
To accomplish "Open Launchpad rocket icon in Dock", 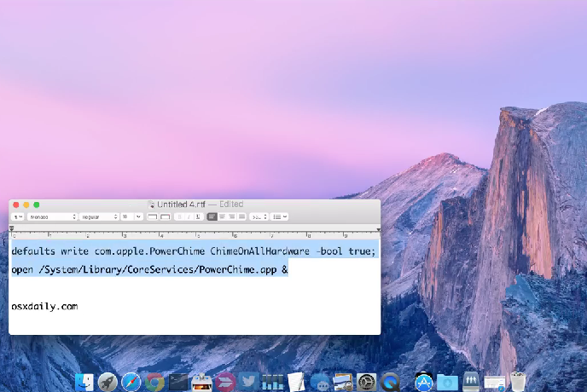I will point(108,383).
